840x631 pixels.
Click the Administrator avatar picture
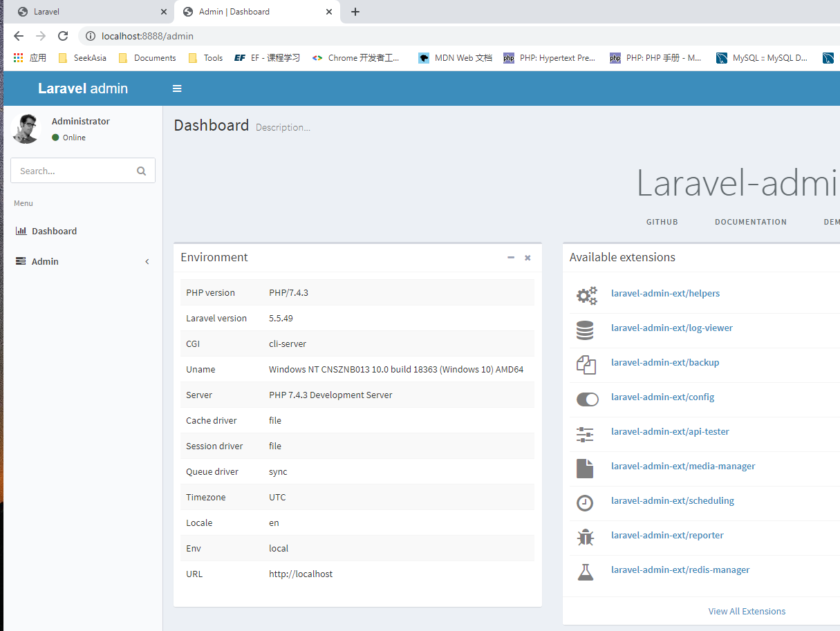point(26,129)
